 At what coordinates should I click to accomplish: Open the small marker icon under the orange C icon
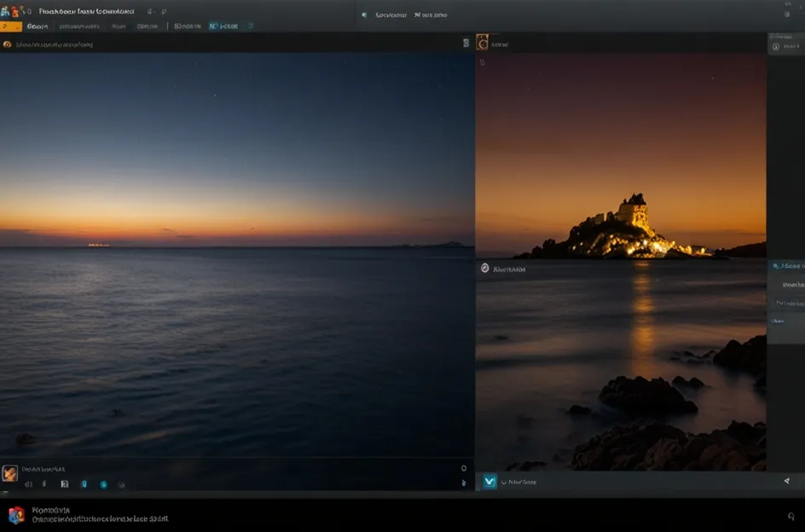[x=482, y=62]
